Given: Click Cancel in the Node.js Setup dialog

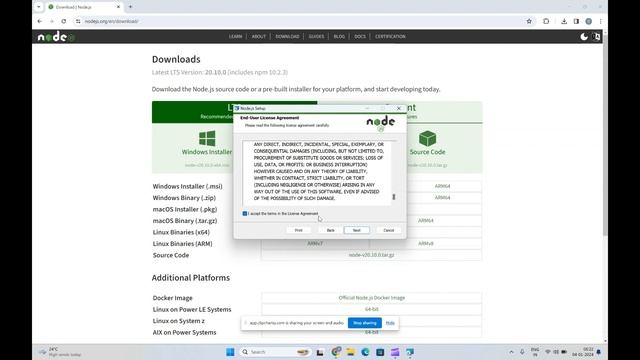Looking at the screenshot, I should (x=389, y=230).
